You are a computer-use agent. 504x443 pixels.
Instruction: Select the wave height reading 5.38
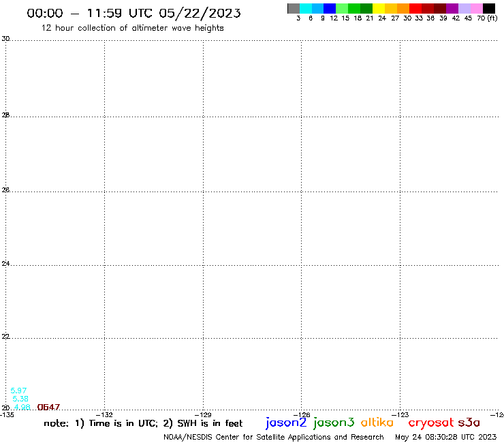[x=20, y=399]
